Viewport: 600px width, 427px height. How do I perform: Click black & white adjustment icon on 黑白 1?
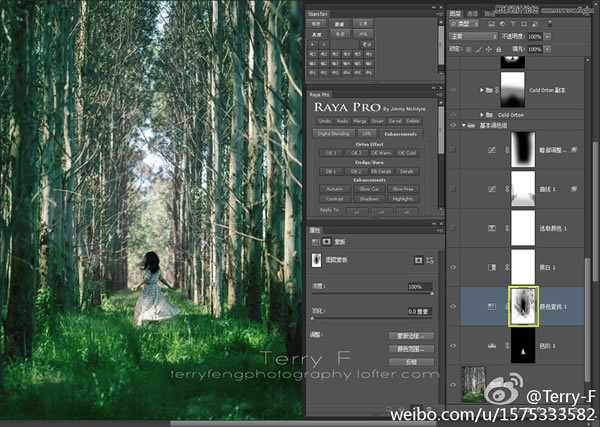coord(492,267)
